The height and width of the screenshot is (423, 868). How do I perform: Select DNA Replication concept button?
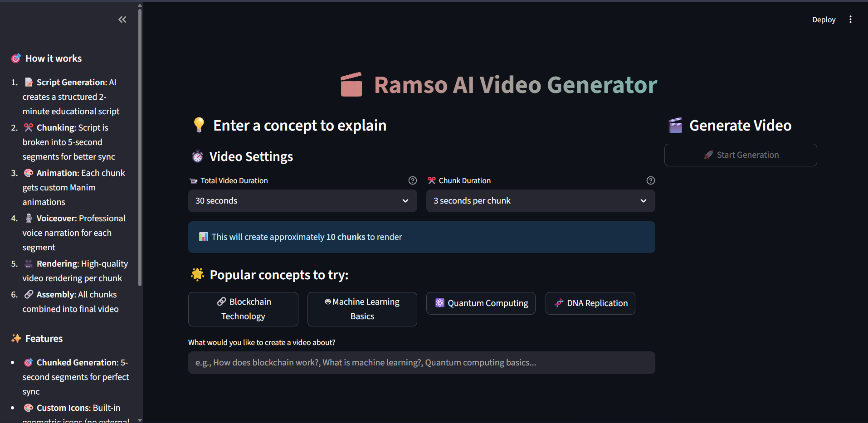pos(590,303)
